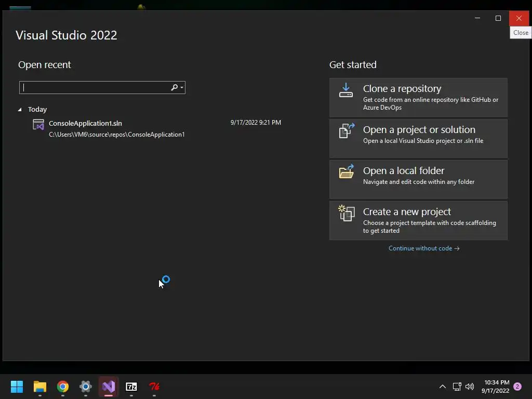Image resolution: width=532 pixels, height=399 pixels.
Task: Choose Open a local folder
Action: coord(418,179)
